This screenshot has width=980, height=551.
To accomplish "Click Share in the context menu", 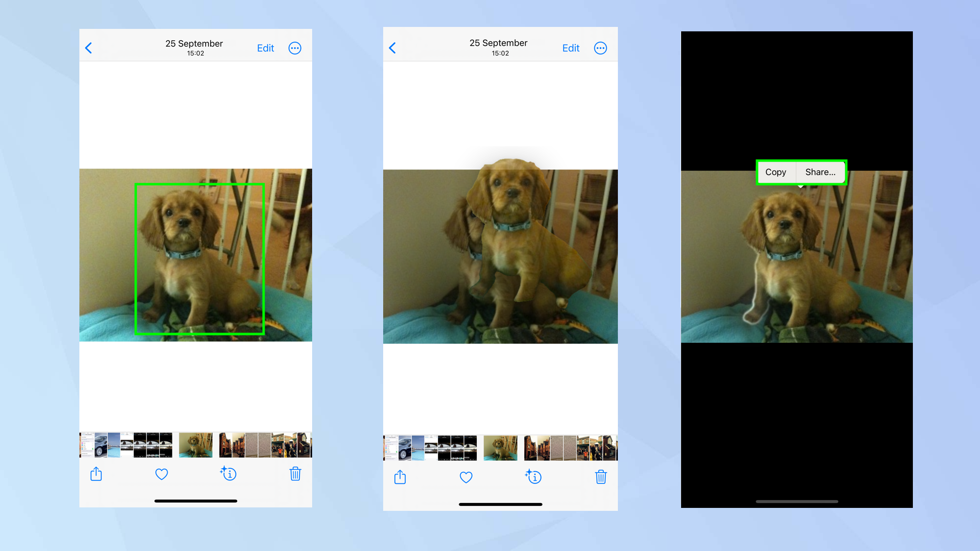I will click(819, 172).
